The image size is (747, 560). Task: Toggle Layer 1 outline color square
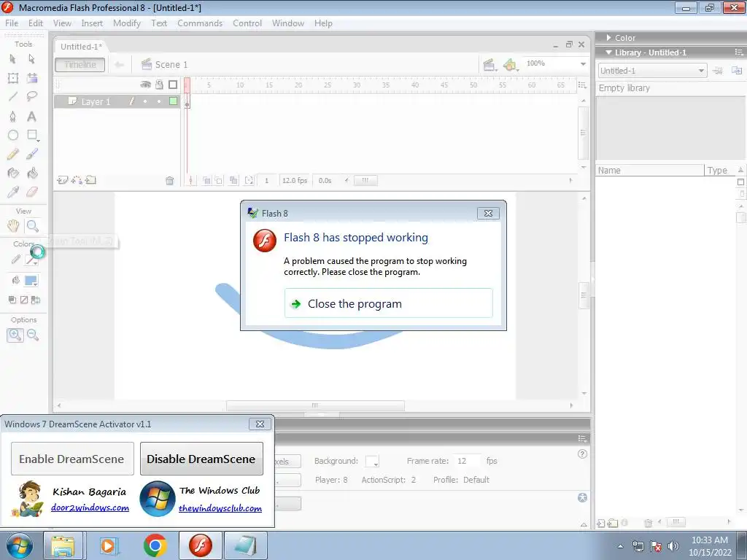[174, 101]
